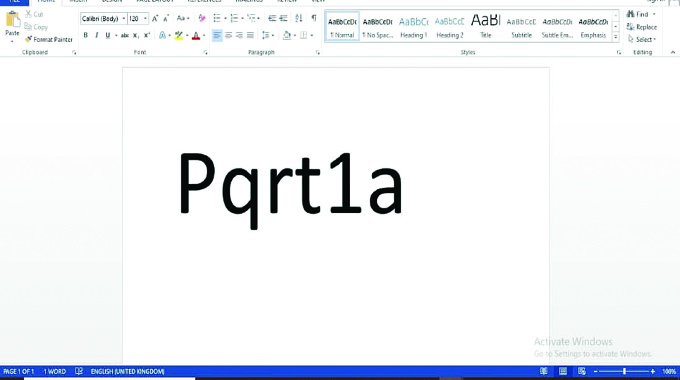Click the Find button

click(x=638, y=14)
